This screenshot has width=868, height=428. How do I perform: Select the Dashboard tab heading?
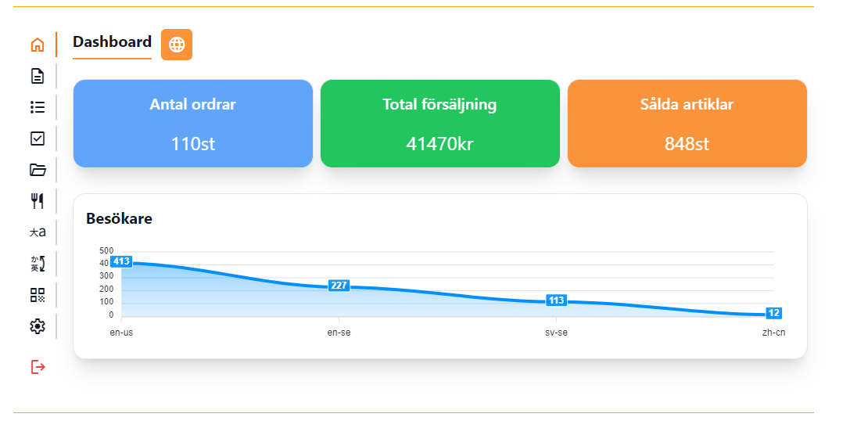[x=112, y=42]
